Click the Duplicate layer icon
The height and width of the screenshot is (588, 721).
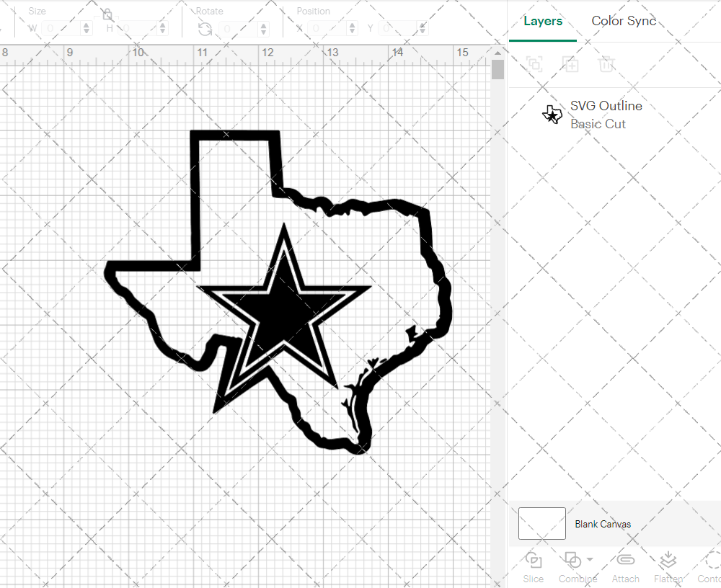coord(570,64)
